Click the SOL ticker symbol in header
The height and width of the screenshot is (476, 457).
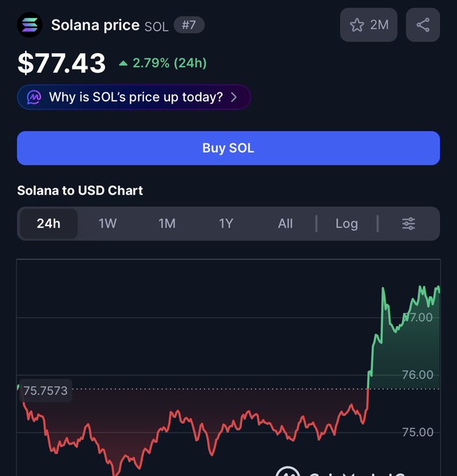156,27
